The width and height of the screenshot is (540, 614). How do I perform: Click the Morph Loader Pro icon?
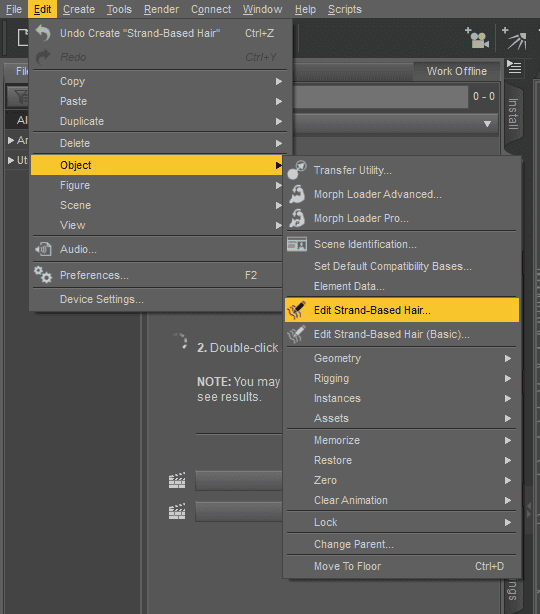297,218
